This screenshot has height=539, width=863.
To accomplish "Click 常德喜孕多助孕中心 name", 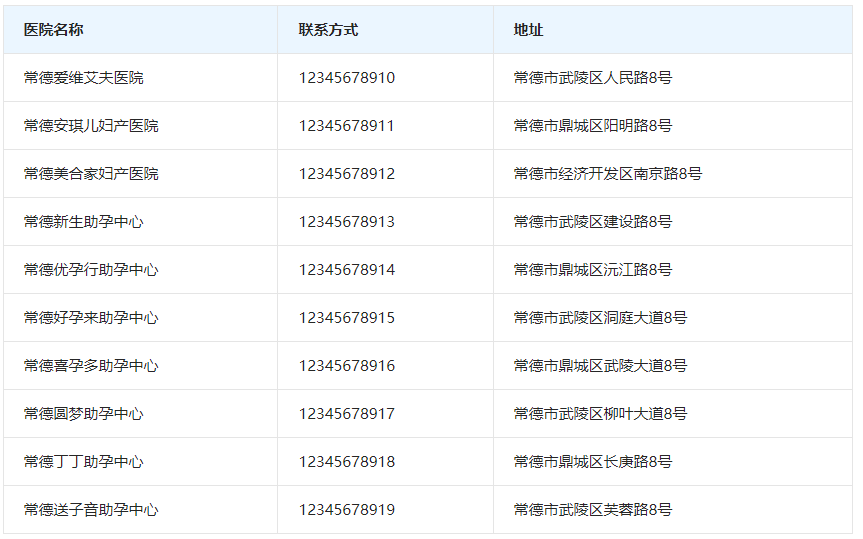I will pos(91,366).
